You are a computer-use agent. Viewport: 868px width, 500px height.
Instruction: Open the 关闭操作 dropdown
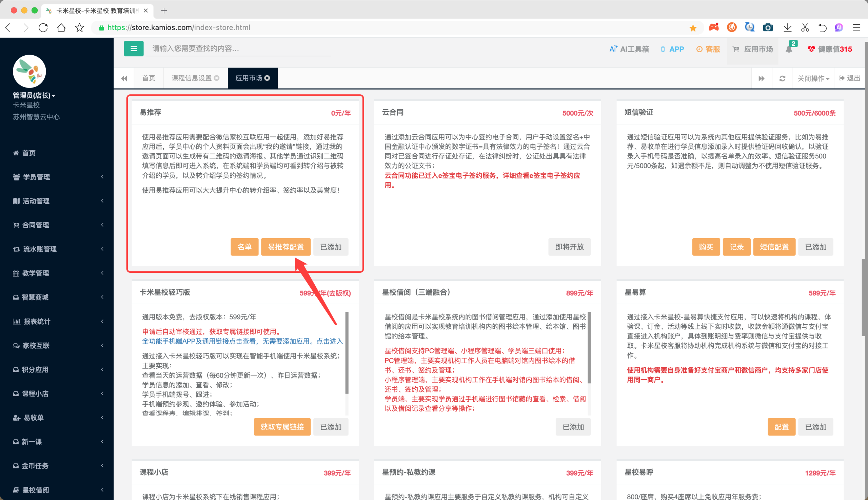coord(813,78)
